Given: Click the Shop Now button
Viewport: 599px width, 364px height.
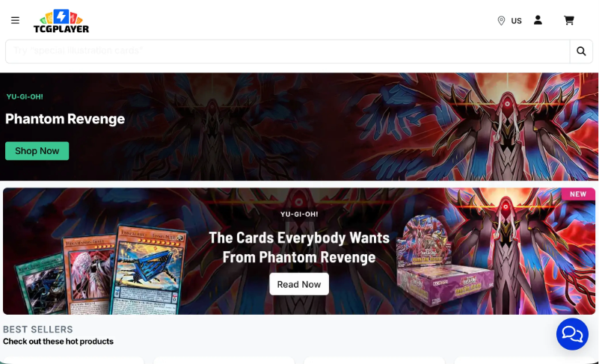Looking at the screenshot, I should pyautogui.click(x=37, y=151).
